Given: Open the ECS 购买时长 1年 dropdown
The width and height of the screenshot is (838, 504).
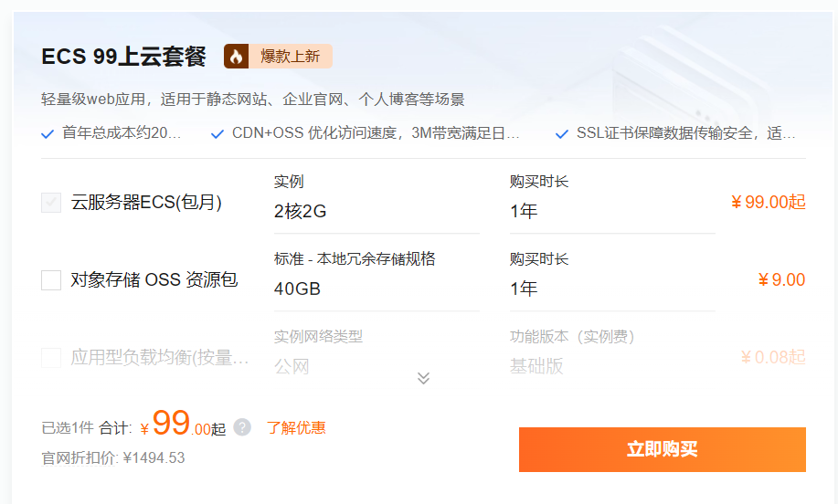Looking at the screenshot, I should (611, 212).
